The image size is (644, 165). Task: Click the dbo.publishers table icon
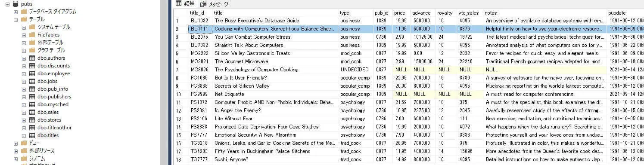pyautogui.click(x=32, y=97)
